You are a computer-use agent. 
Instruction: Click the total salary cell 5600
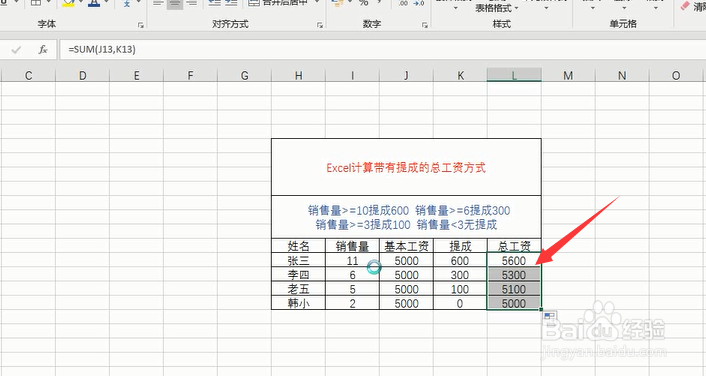click(x=514, y=260)
